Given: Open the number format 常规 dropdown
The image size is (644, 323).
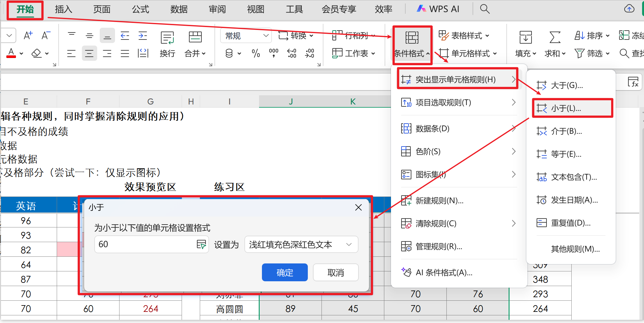Looking at the screenshot, I should click(x=246, y=36).
